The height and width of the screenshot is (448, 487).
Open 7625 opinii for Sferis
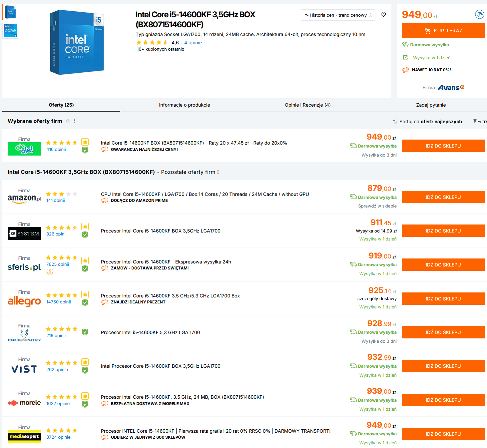coord(58,264)
